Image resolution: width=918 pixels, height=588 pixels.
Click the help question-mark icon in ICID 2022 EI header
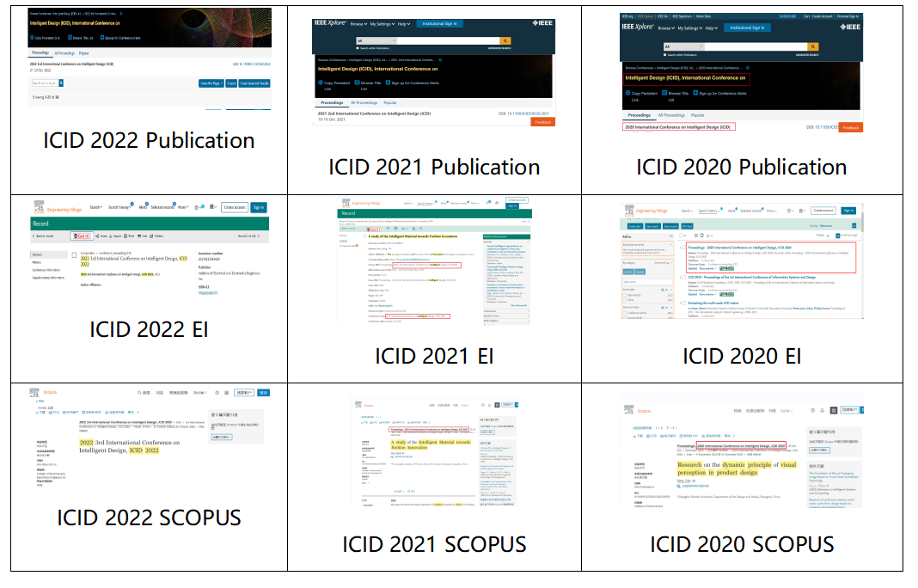click(x=196, y=207)
